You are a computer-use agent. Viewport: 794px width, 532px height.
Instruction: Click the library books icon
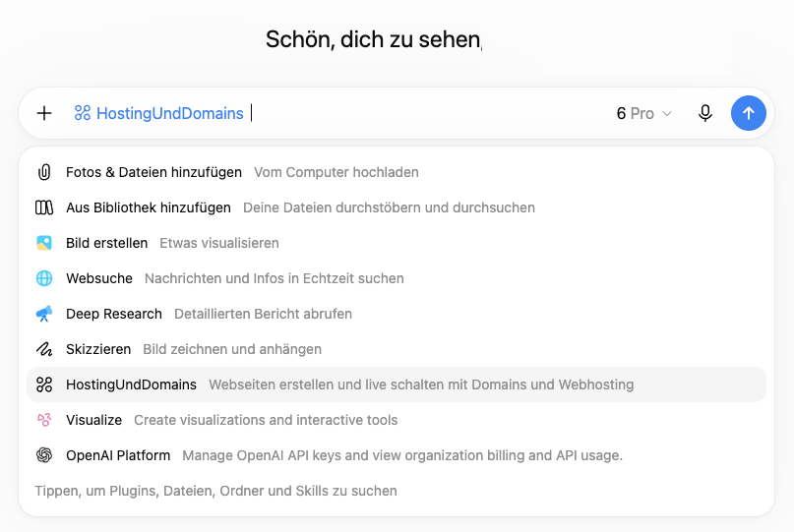[44, 207]
